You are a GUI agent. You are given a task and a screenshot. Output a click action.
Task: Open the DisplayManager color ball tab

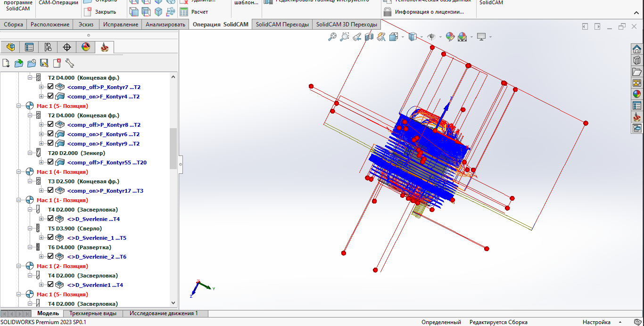point(85,47)
